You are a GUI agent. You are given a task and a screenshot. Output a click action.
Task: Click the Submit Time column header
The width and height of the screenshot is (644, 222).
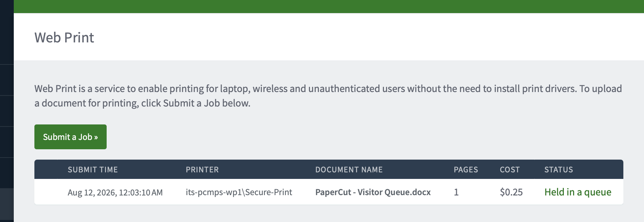click(93, 170)
